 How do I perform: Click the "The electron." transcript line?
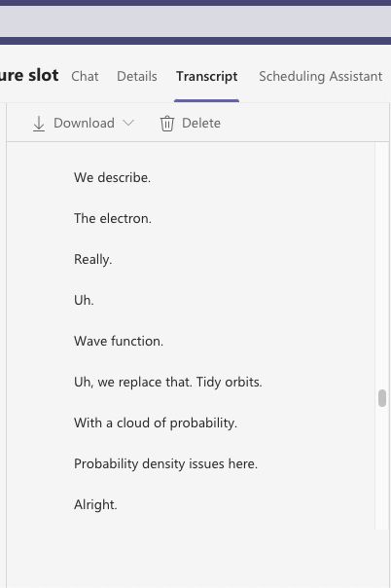[x=113, y=218]
